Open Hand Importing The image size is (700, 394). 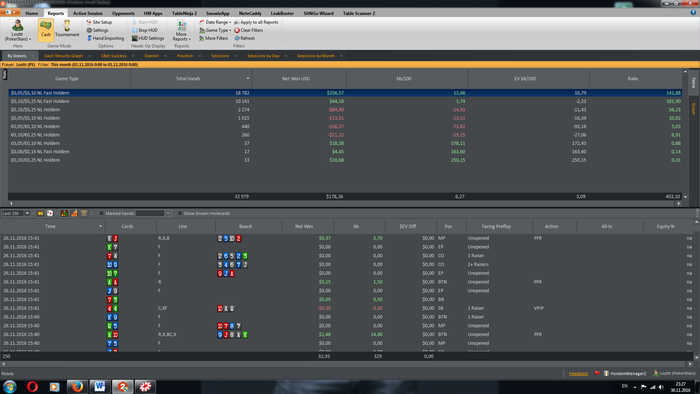pos(105,38)
